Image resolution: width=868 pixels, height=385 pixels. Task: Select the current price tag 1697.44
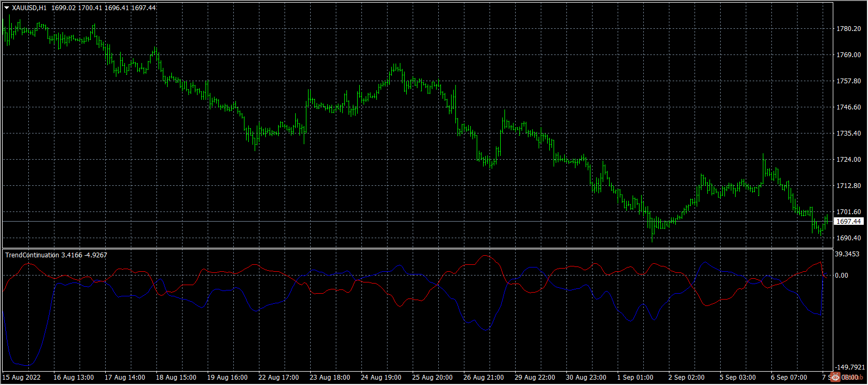click(x=848, y=221)
